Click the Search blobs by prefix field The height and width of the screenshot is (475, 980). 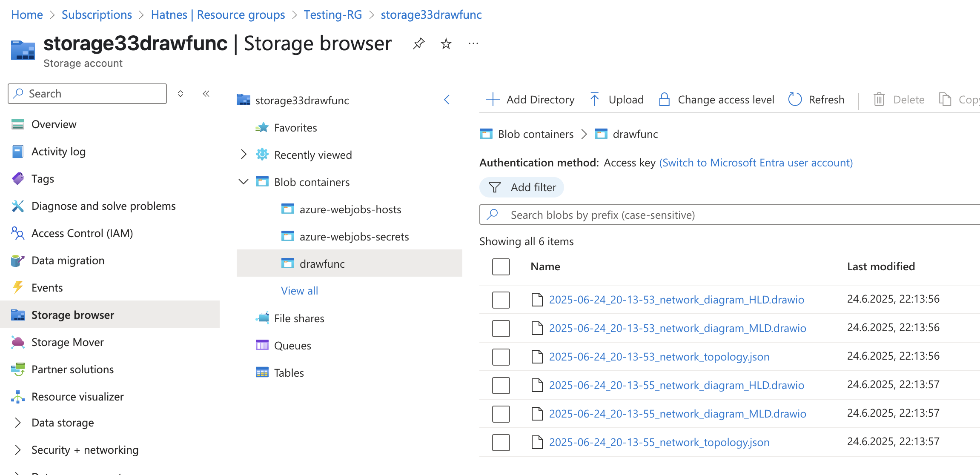pos(729,215)
